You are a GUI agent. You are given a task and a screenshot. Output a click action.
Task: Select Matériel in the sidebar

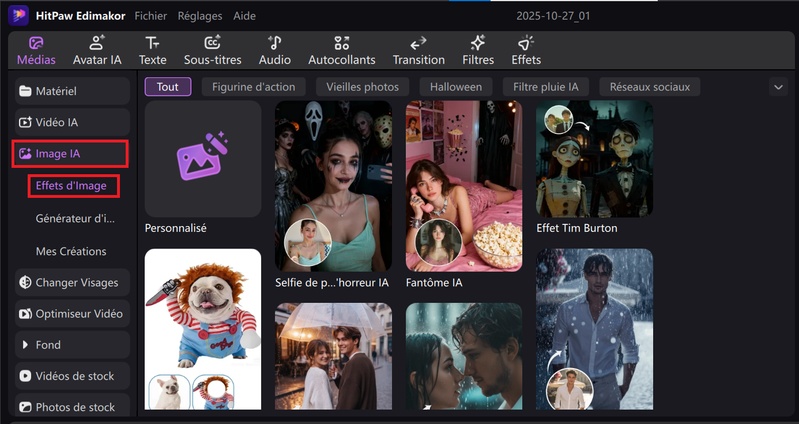72,91
